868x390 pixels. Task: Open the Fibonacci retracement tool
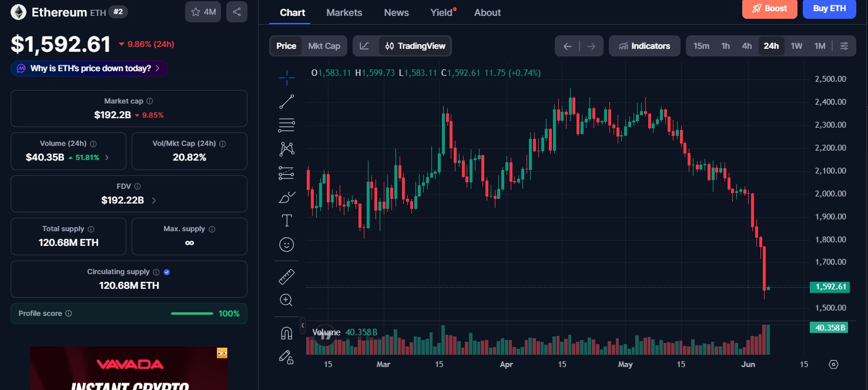(x=287, y=125)
